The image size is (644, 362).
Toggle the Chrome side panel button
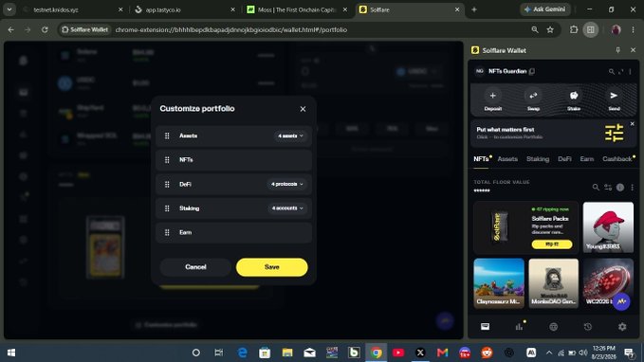pos(591,29)
